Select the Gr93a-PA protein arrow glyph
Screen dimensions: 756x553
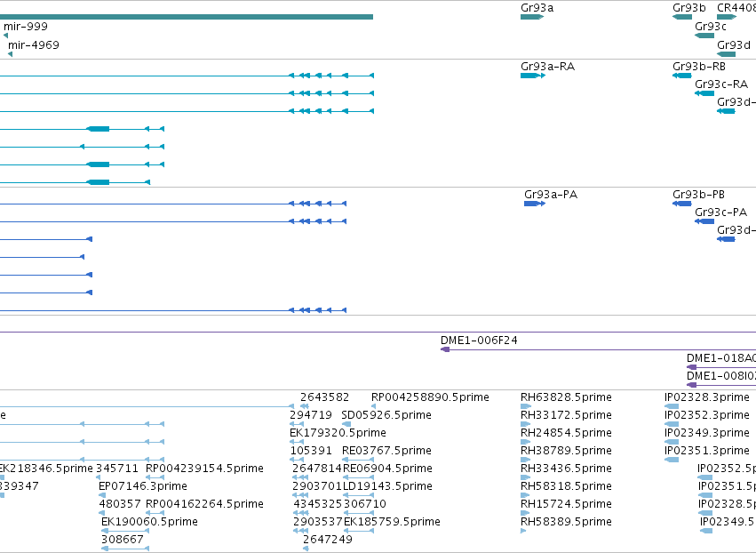click(x=535, y=204)
